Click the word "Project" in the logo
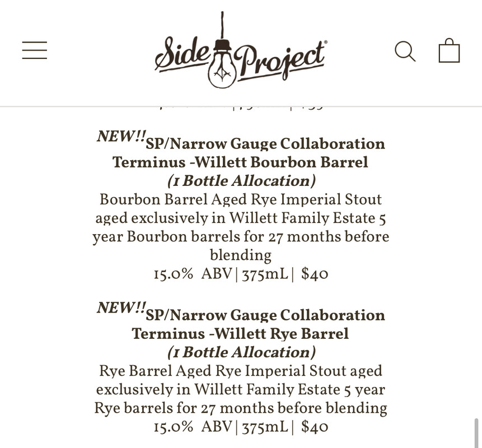The height and width of the screenshot is (448, 482). (280, 62)
